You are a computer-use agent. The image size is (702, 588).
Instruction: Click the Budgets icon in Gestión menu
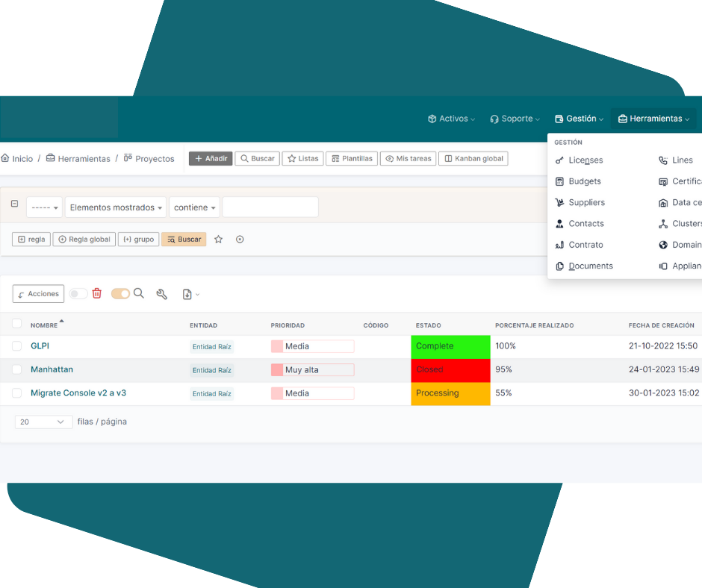pos(560,181)
